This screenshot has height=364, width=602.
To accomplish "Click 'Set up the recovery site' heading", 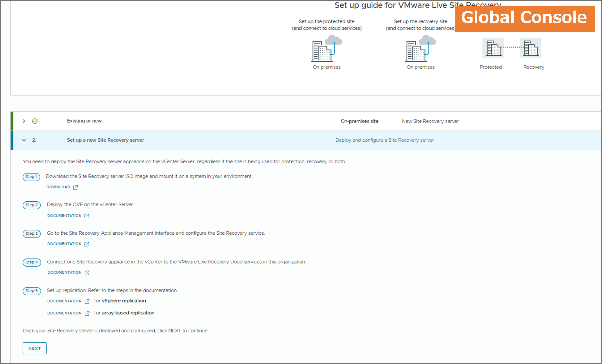I will pyautogui.click(x=420, y=21).
